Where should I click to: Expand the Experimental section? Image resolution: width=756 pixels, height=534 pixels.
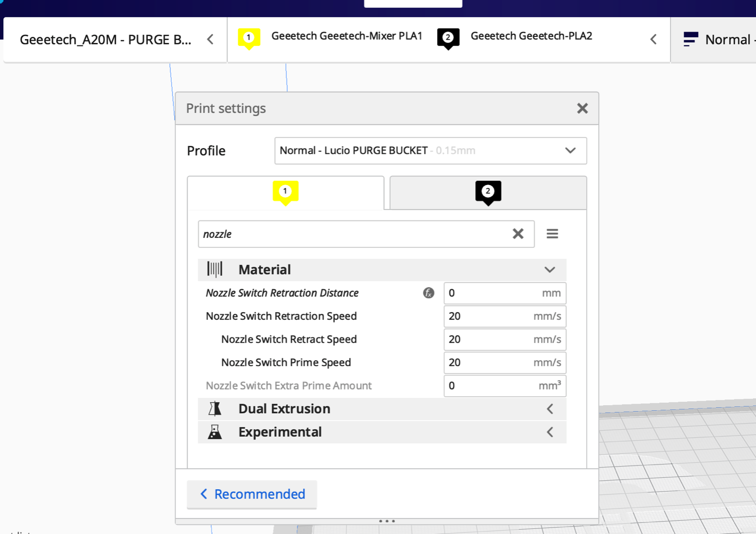tap(549, 432)
